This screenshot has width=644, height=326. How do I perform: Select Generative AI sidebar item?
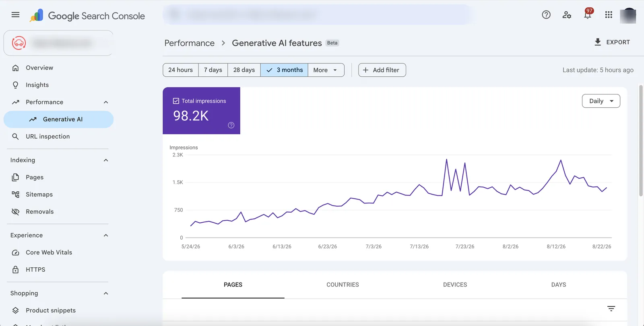58,119
